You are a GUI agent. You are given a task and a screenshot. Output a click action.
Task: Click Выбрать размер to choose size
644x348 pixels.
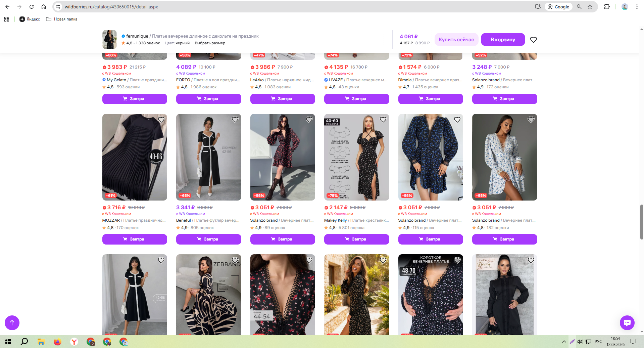click(x=210, y=43)
